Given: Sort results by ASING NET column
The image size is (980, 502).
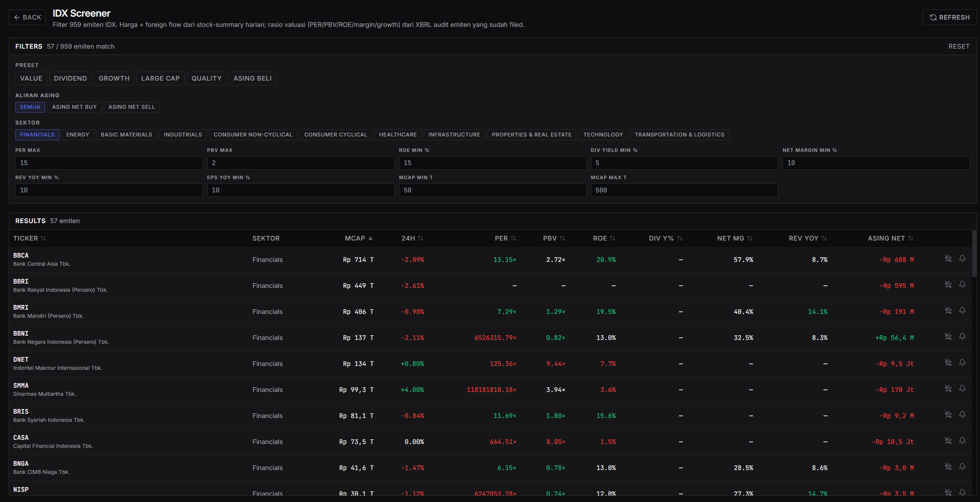Looking at the screenshot, I should click(x=890, y=238).
